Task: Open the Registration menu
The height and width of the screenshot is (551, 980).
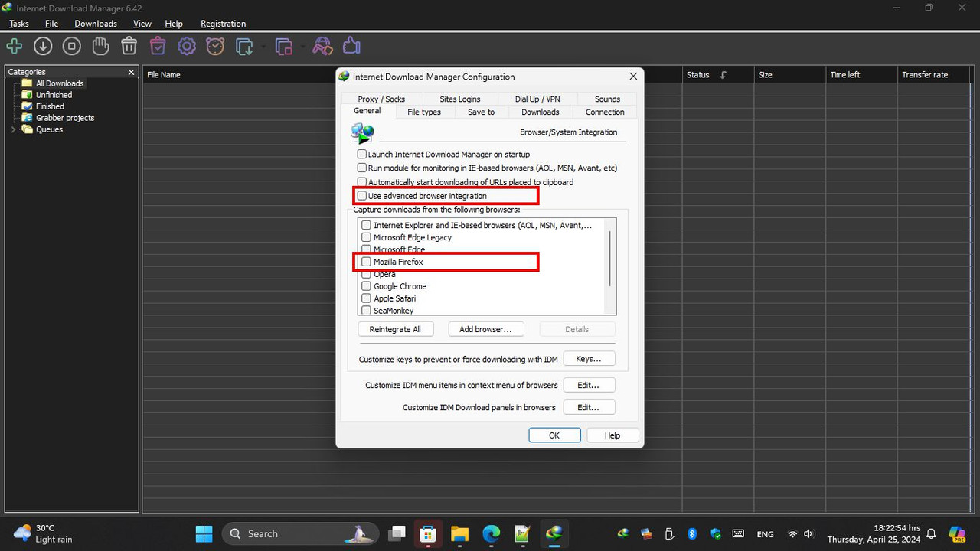Action: [224, 24]
